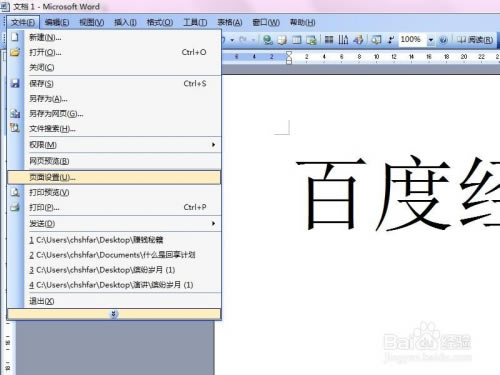The width and height of the screenshot is (500, 375).
Task: Open the 格式(O) menu
Action: click(160, 22)
